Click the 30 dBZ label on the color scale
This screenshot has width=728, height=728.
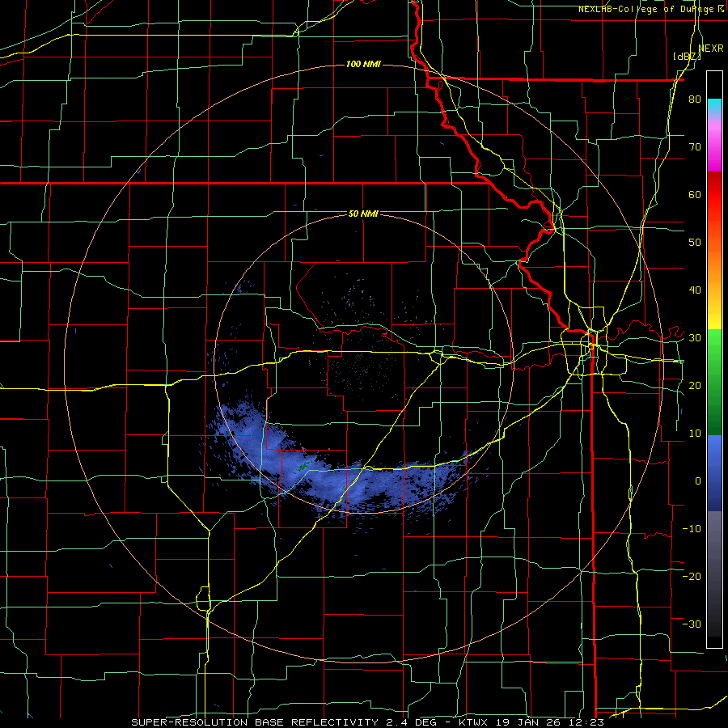point(695,338)
